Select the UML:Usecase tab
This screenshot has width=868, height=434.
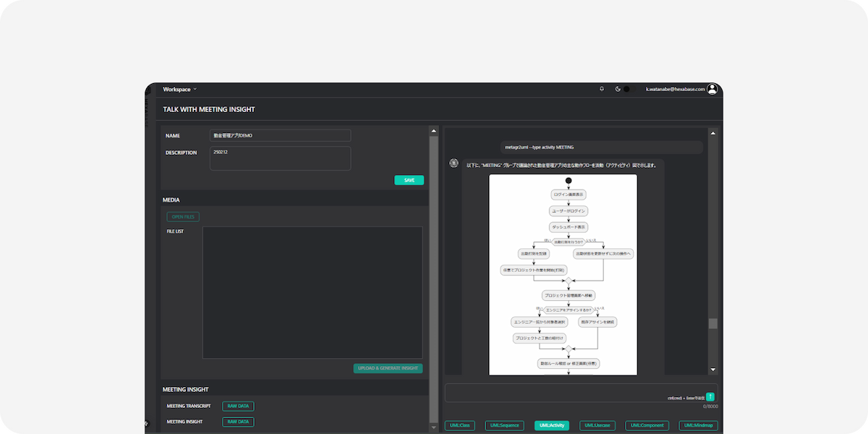598,425
